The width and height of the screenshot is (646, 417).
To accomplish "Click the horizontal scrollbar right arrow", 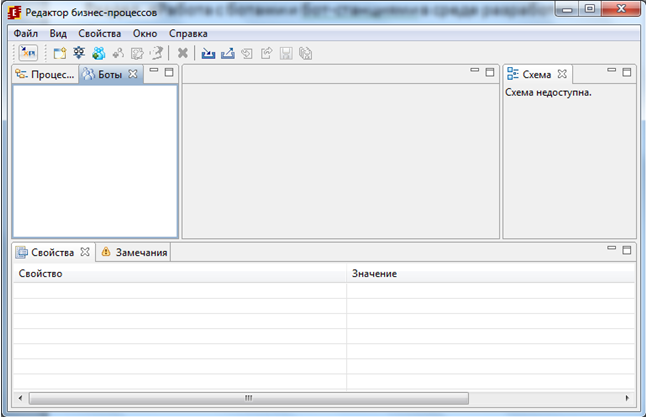I will click(x=627, y=397).
